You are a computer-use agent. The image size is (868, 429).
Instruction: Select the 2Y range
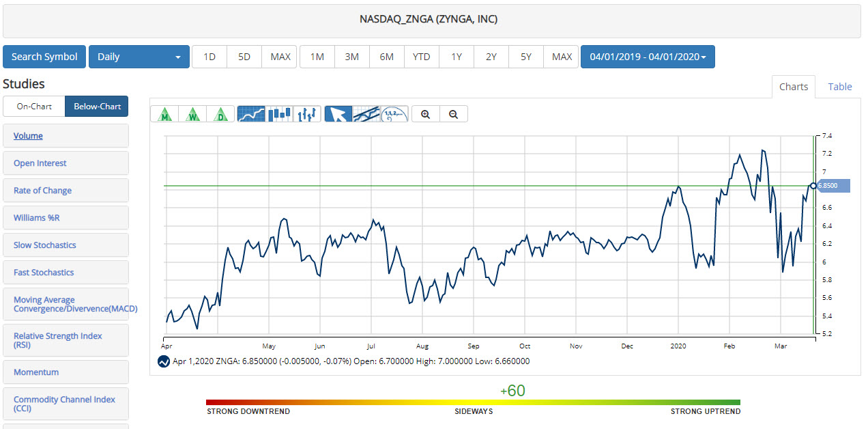pyautogui.click(x=491, y=57)
